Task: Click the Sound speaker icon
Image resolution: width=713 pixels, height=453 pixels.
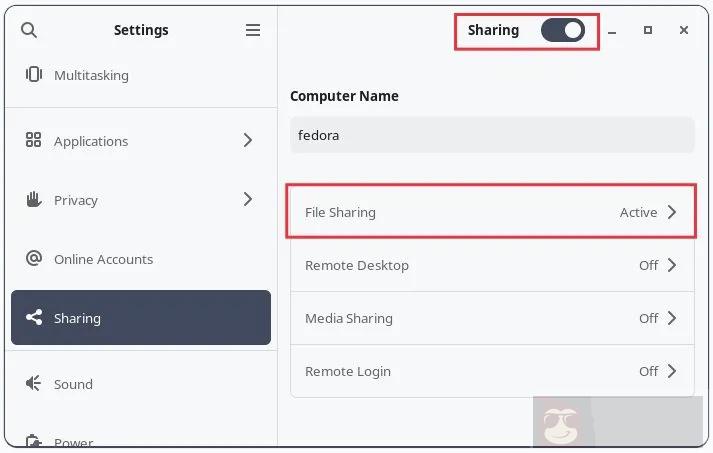Action: [x=34, y=384]
